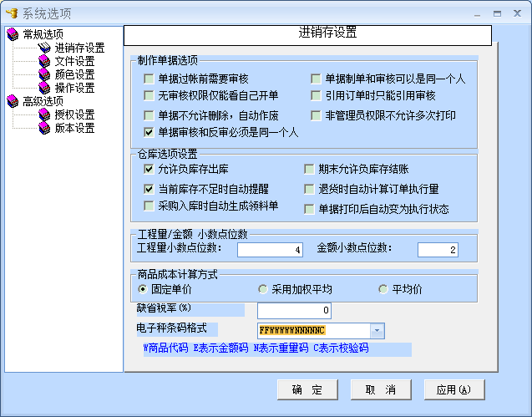Click the 高级选项 book icon

(13, 101)
